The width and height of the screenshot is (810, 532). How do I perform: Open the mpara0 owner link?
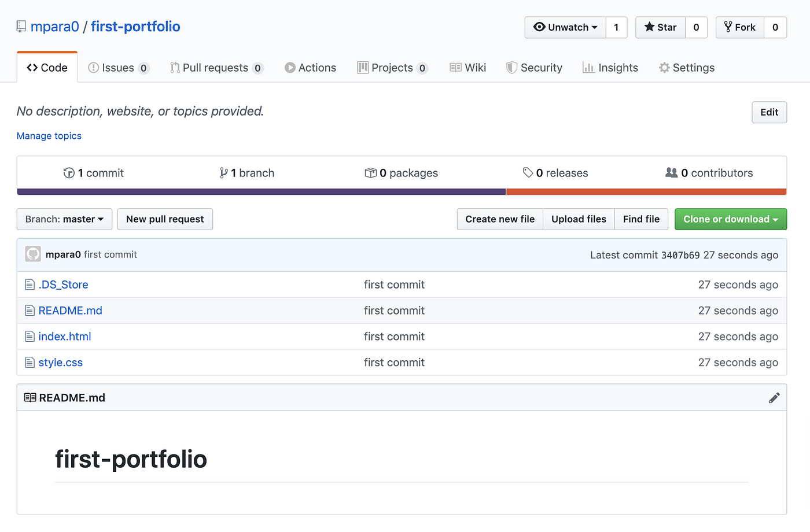pos(55,27)
